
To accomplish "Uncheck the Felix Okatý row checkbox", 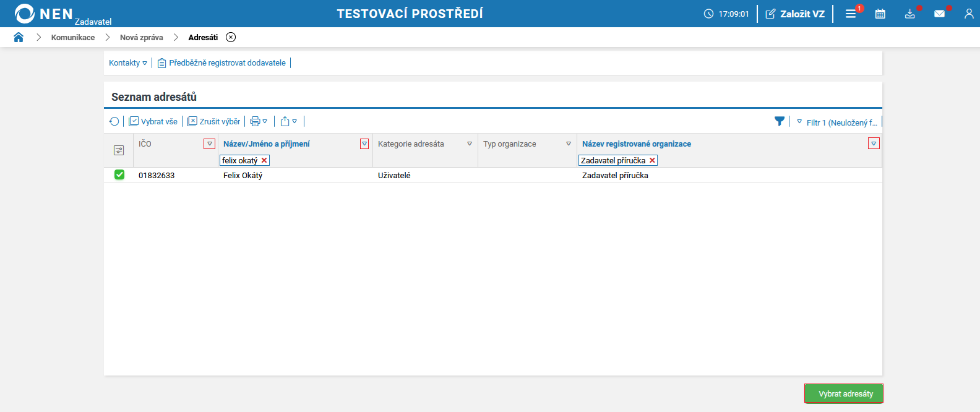I will 119,175.
